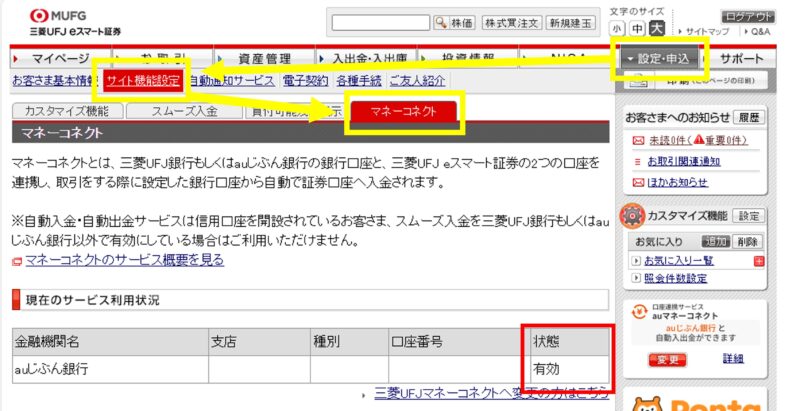Set font size to 大
800x411 pixels.
pos(657,29)
